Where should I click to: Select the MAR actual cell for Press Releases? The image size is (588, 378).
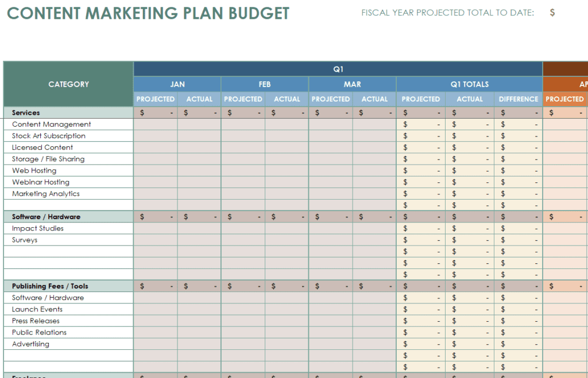(374, 321)
